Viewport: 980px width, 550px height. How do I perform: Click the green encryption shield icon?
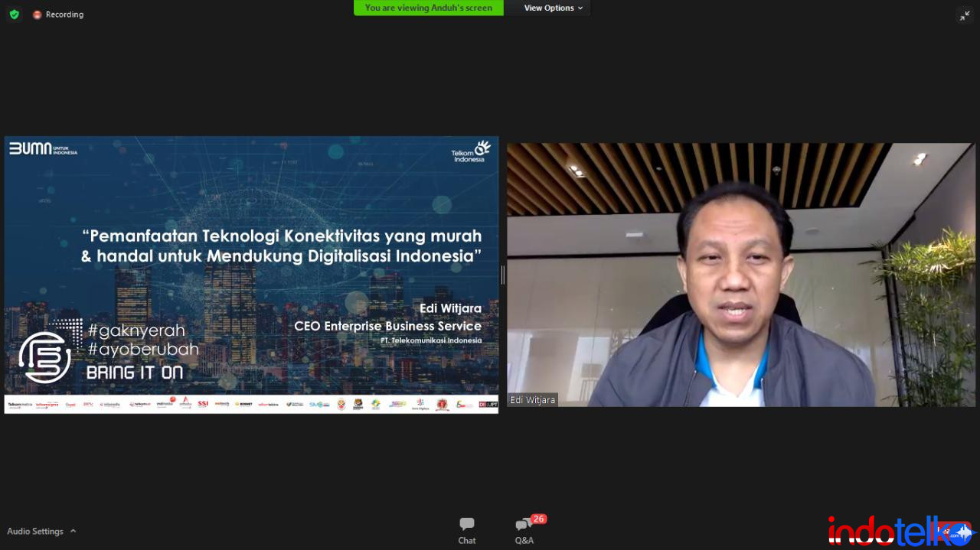14,15
